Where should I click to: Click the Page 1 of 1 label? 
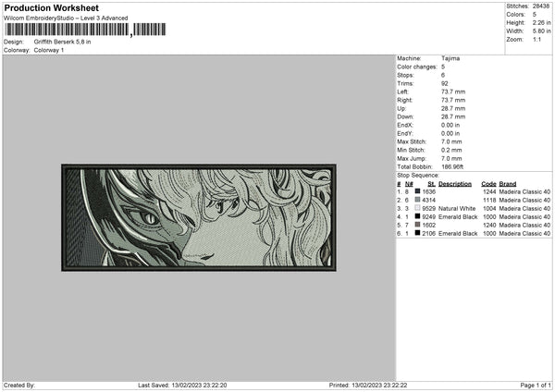536,385
